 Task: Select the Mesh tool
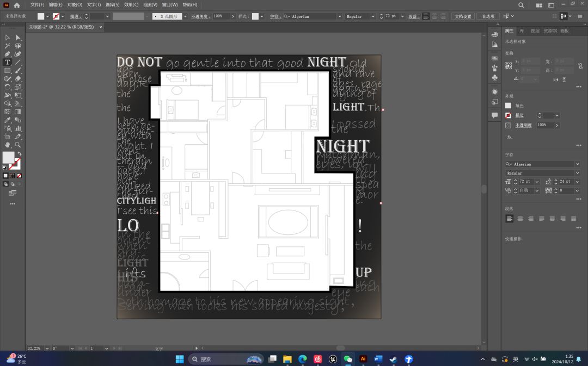(7, 111)
